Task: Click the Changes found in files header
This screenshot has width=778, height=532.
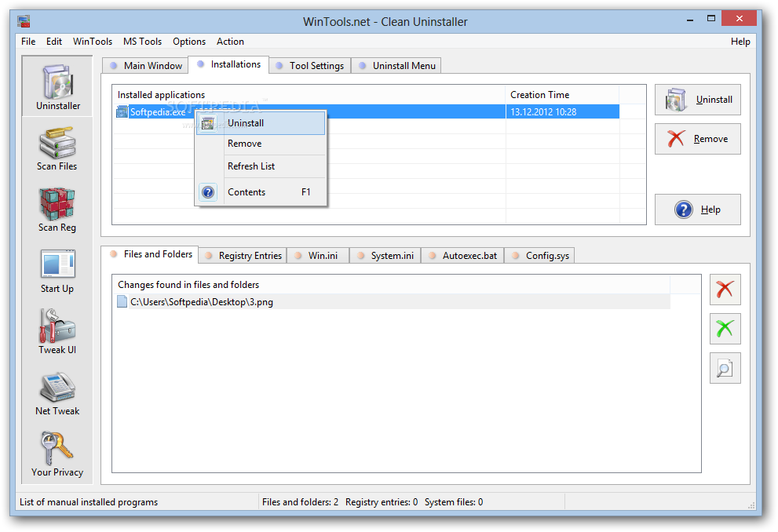Action: (391, 285)
